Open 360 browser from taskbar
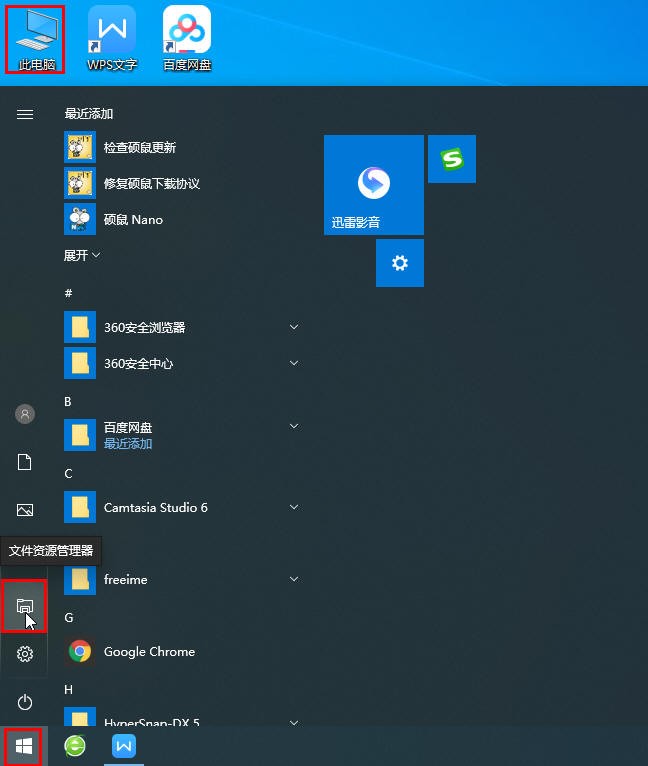 tap(75, 746)
